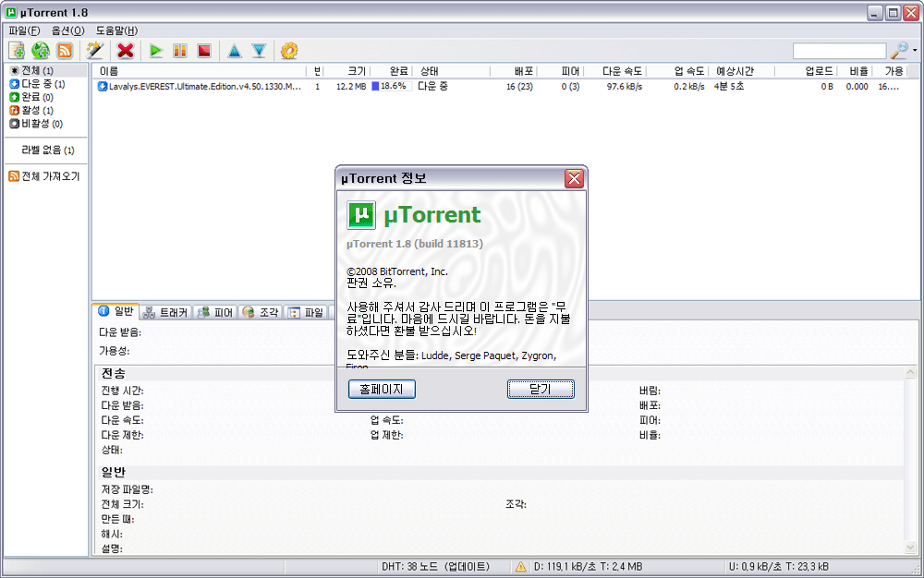Click µTorrent logo in about dialog

point(361,215)
